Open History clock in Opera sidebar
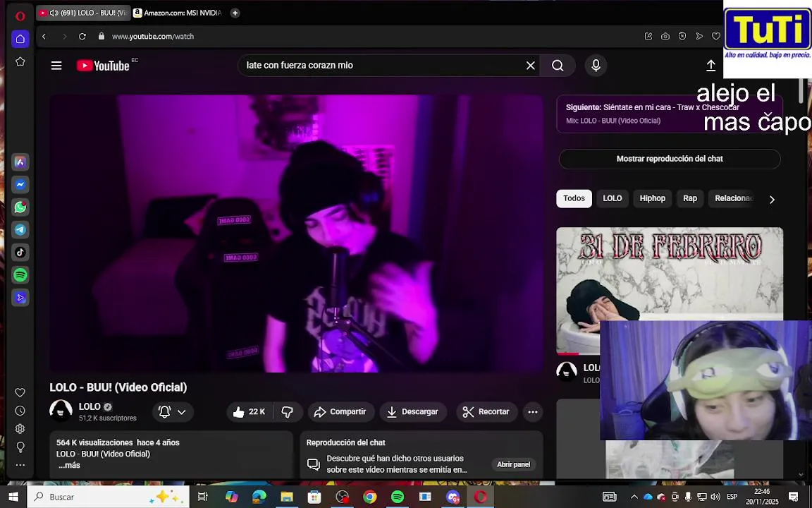812x508 pixels. click(x=20, y=411)
